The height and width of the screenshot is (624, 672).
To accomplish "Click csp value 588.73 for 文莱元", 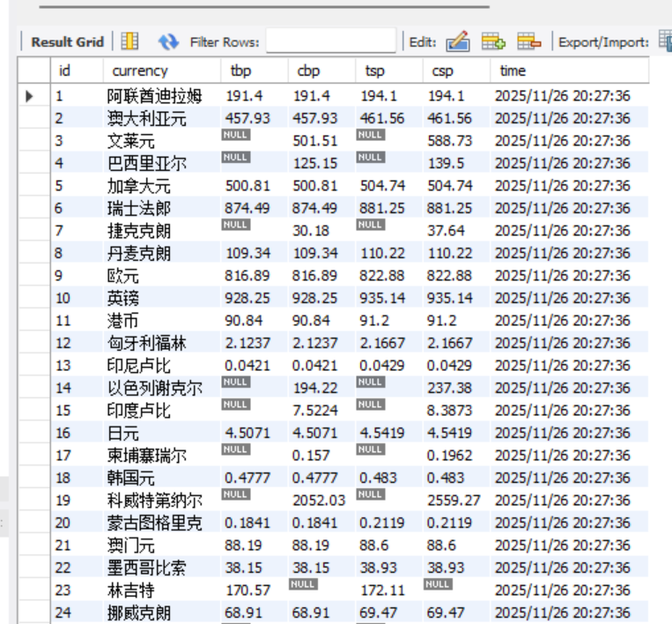I will click(456, 141).
